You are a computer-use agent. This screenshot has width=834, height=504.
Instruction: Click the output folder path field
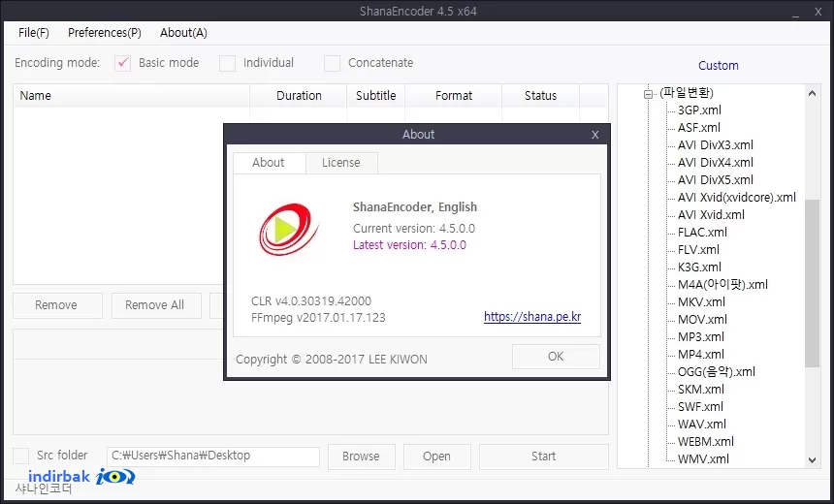pos(213,457)
